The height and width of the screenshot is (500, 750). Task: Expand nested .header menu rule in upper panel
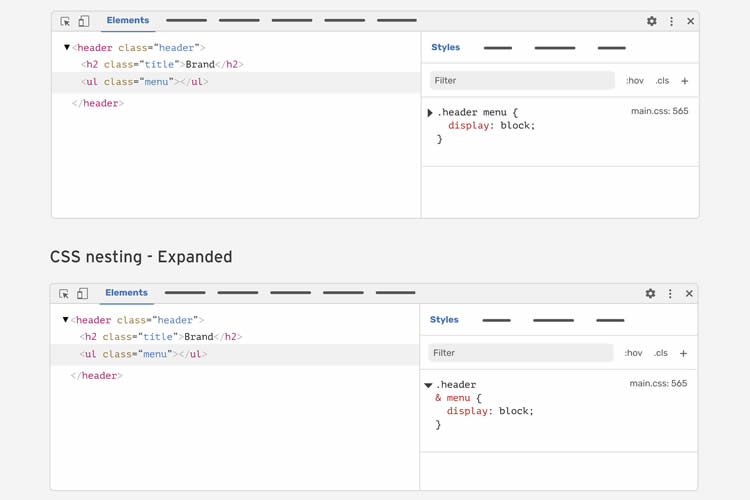430,113
